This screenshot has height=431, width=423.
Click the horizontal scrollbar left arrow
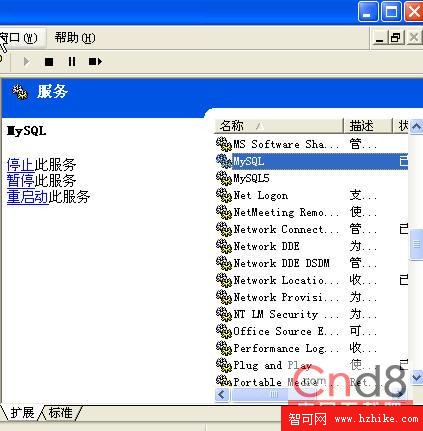click(x=222, y=395)
